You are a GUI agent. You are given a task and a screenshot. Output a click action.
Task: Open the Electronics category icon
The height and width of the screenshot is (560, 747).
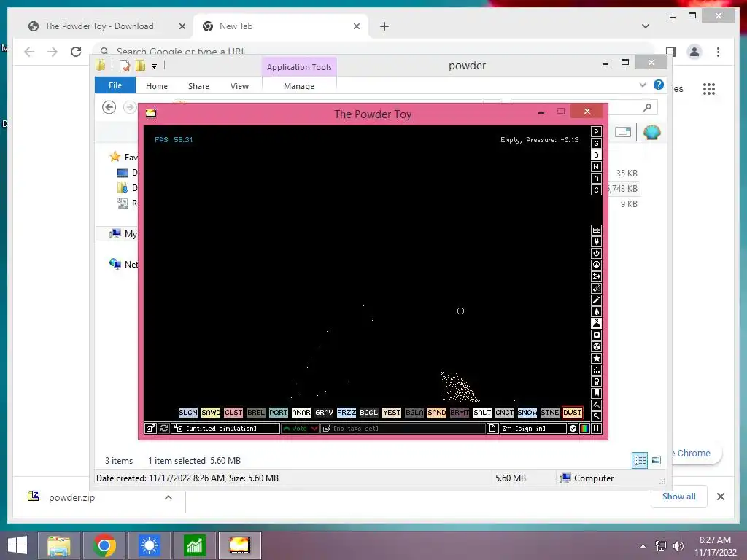pyautogui.click(x=596, y=241)
